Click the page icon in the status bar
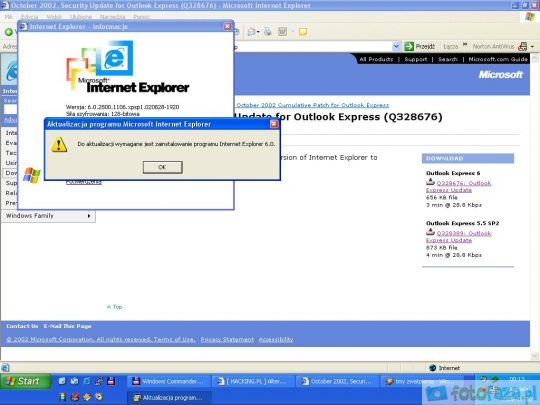Screen dimensions: 540x405 click(x=5, y=368)
